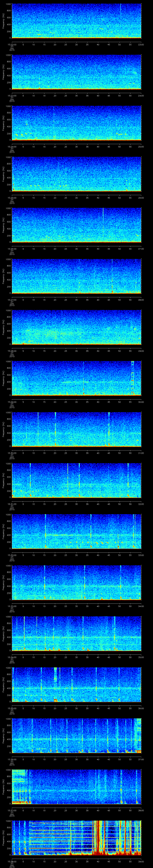Pick the spectrogram panel starting at 15:33:00
The image size is (153, 868).
coord(77,583)
